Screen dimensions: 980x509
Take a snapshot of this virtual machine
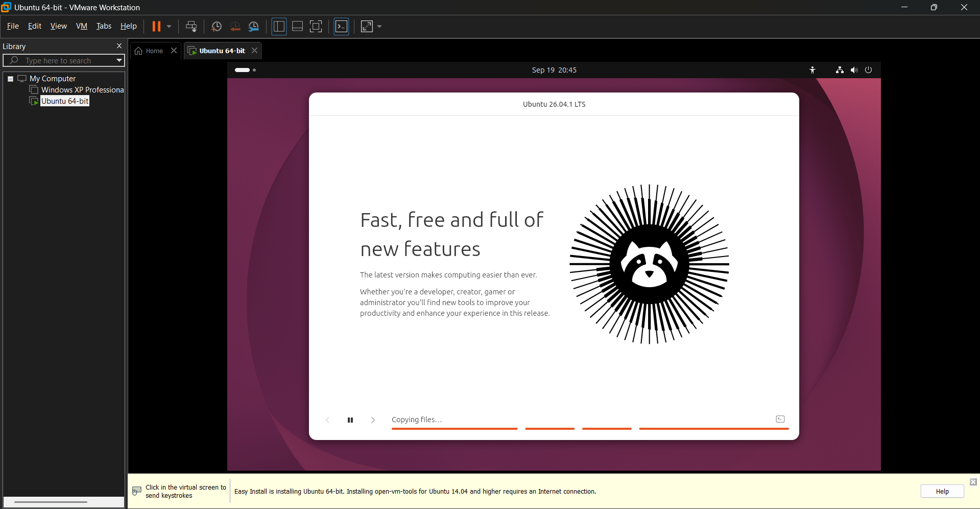point(216,27)
